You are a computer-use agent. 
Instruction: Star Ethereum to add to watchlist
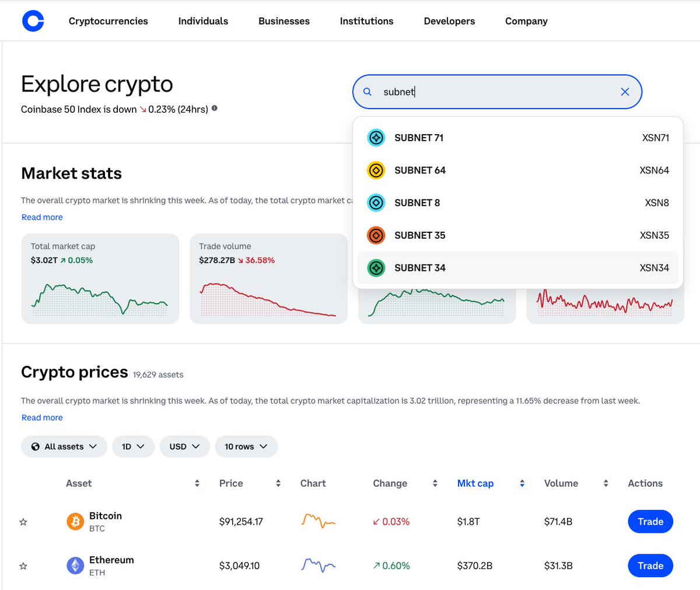(x=23, y=566)
